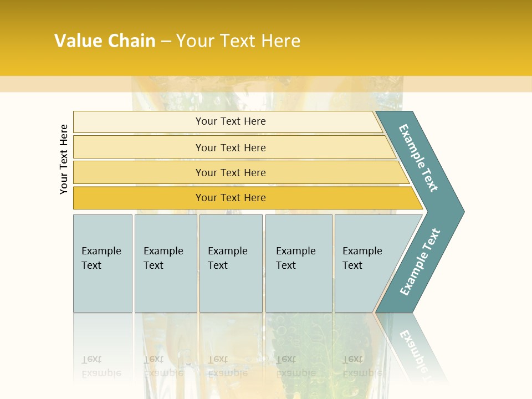532x399 pixels.
Task: Click the bold "Value Chain" title words
Action: click(105, 41)
